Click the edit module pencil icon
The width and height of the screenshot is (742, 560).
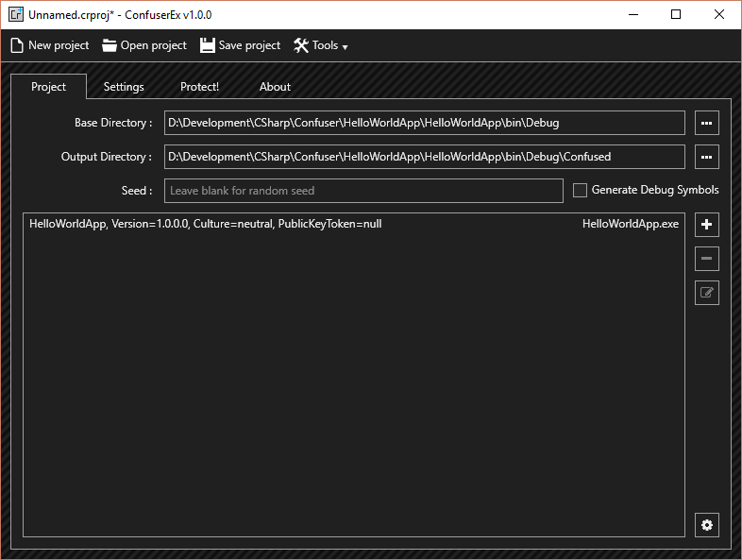tap(706, 293)
